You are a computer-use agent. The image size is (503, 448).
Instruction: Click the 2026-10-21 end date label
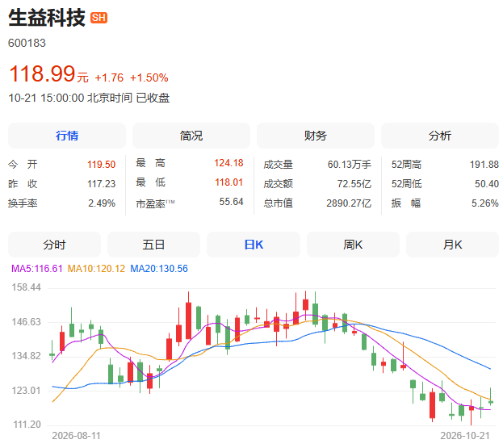[x=465, y=436]
